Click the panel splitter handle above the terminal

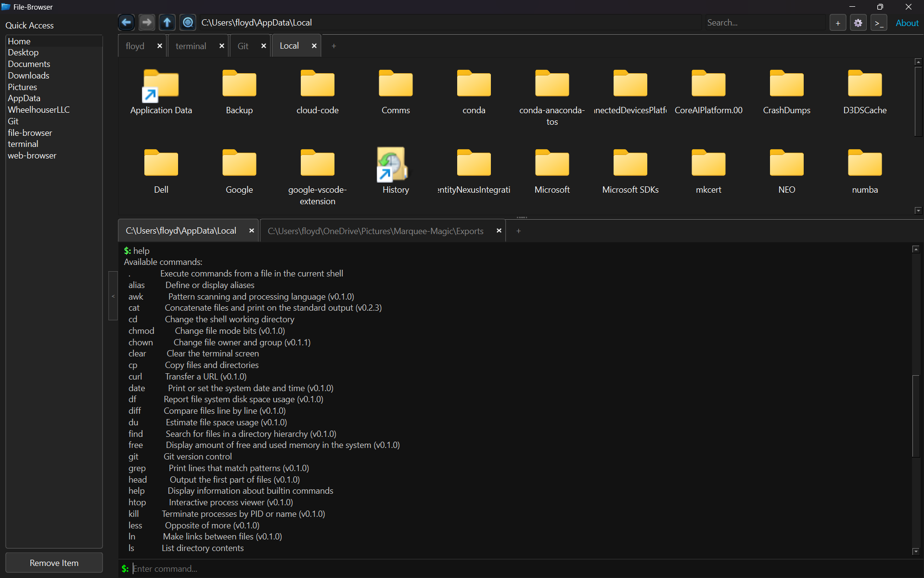(522, 217)
